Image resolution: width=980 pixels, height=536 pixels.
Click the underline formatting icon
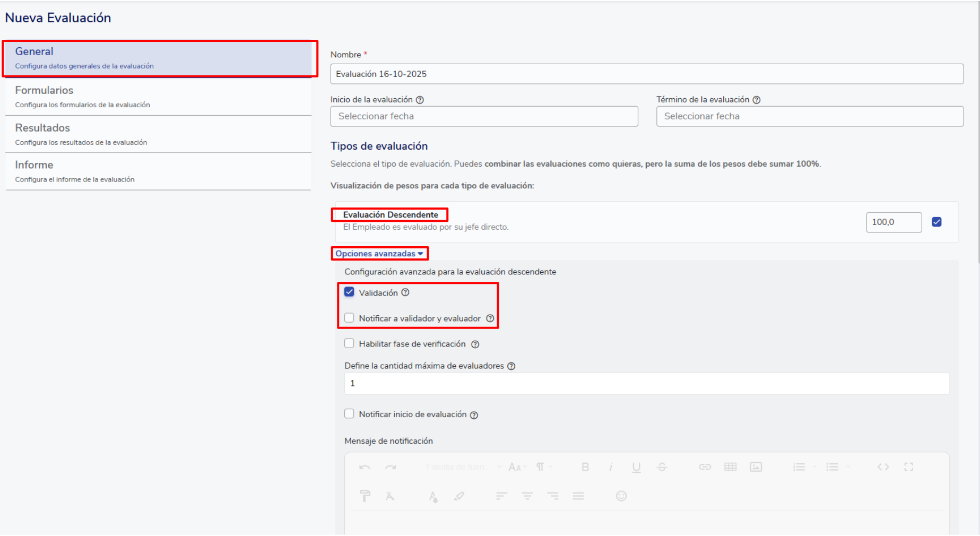point(636,467)
